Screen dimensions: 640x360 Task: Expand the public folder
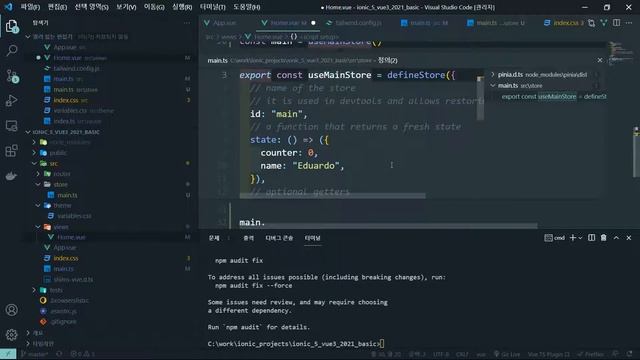[x=34, y=153]
